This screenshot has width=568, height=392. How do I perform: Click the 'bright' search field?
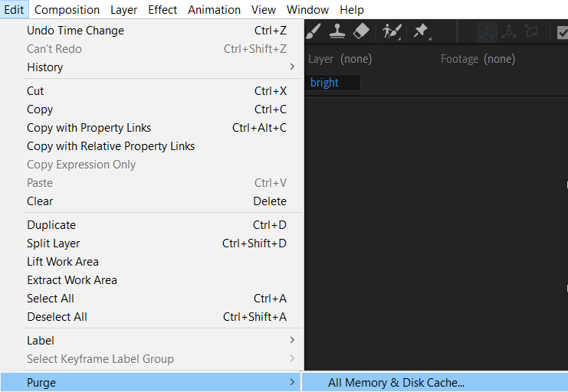pyautogui.click(x=333, y=83)
